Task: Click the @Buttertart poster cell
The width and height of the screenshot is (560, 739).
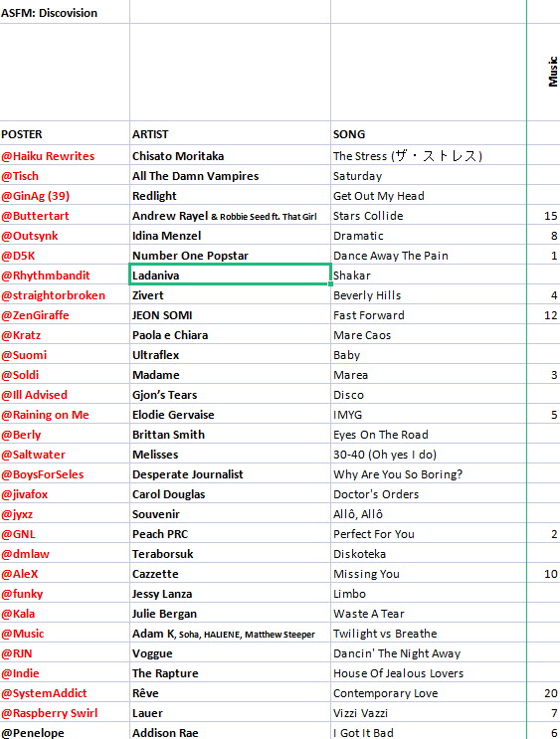Action: coord(65,216)
